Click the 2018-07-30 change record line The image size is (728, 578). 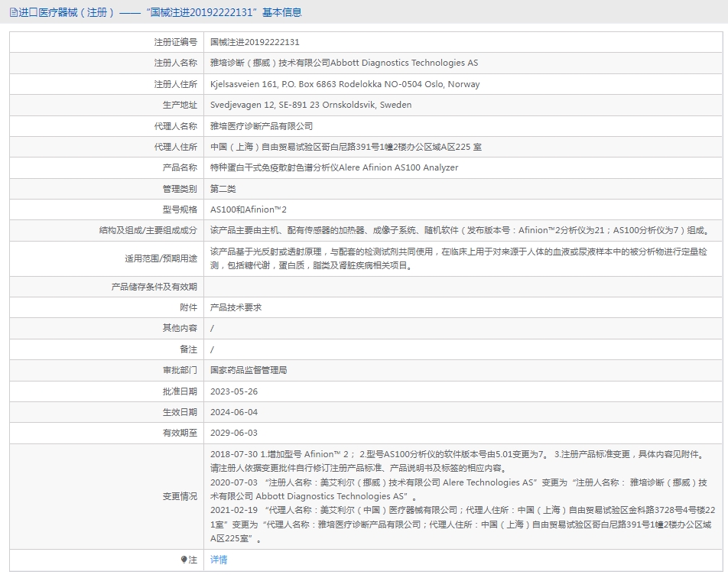click(x=459, y=461)
